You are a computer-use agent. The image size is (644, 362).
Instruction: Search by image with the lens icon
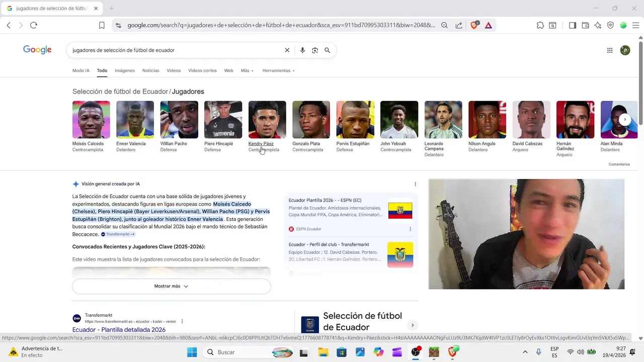point(315,50)
